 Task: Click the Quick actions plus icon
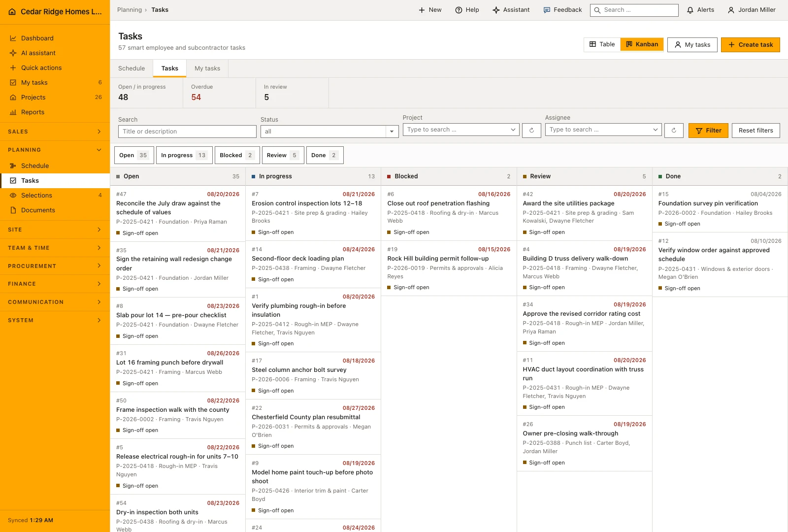click(13, 68)
